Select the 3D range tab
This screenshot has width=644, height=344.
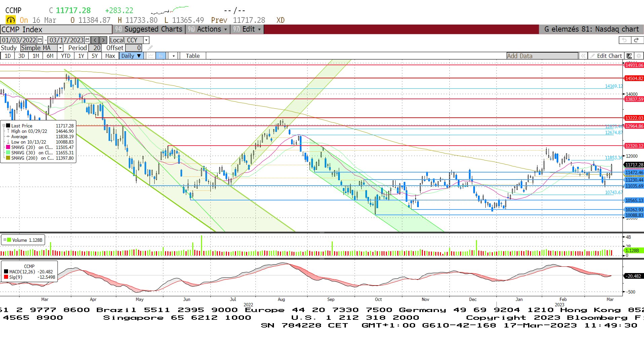tap(22, 56)
